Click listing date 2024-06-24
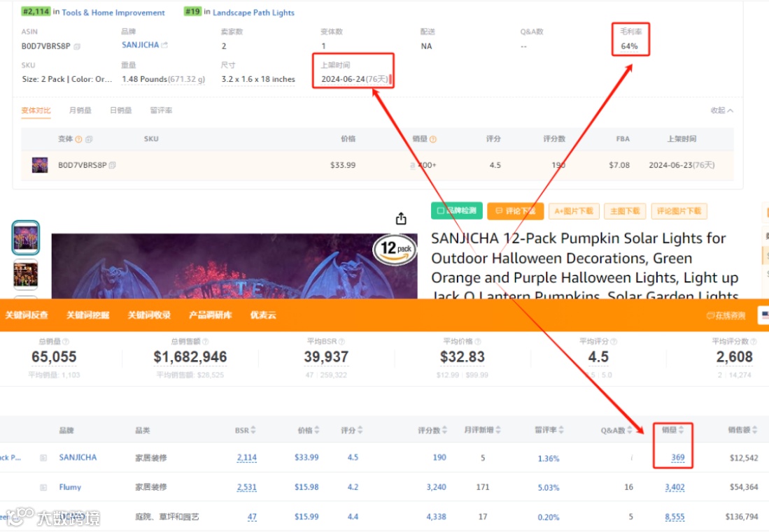This screenshot has height=532, width=769. pos(343,80)
